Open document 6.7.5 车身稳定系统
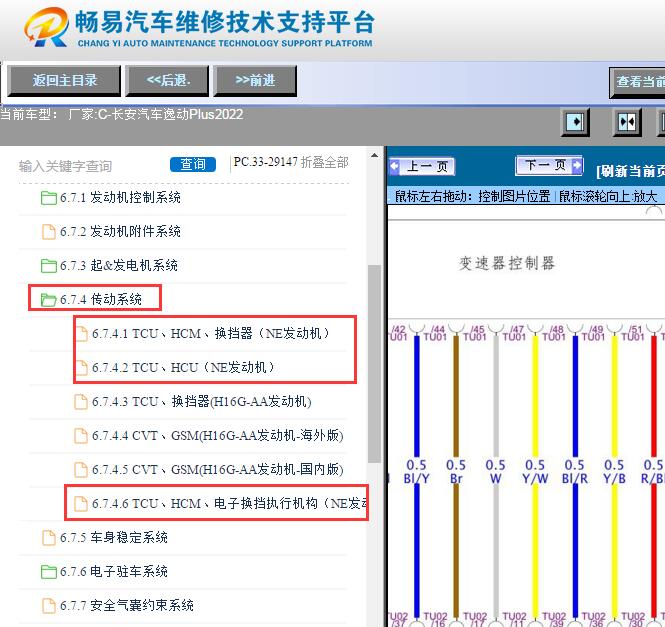This screenshot has height=627, width=665. click(x=114, y=537)
